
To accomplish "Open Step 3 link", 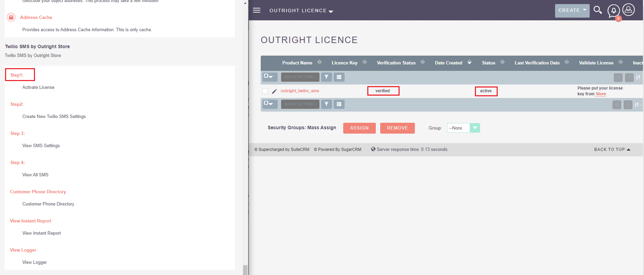I will [17, 133].
